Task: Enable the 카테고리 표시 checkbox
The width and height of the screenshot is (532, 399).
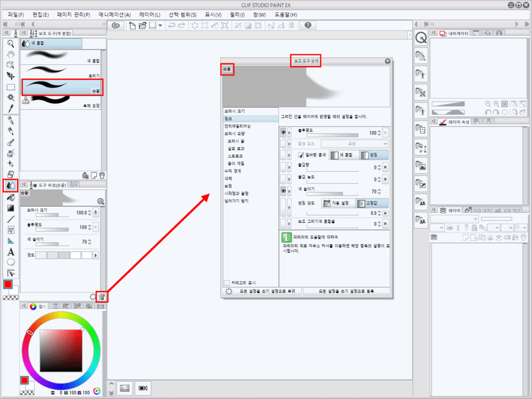Action: 227,282
